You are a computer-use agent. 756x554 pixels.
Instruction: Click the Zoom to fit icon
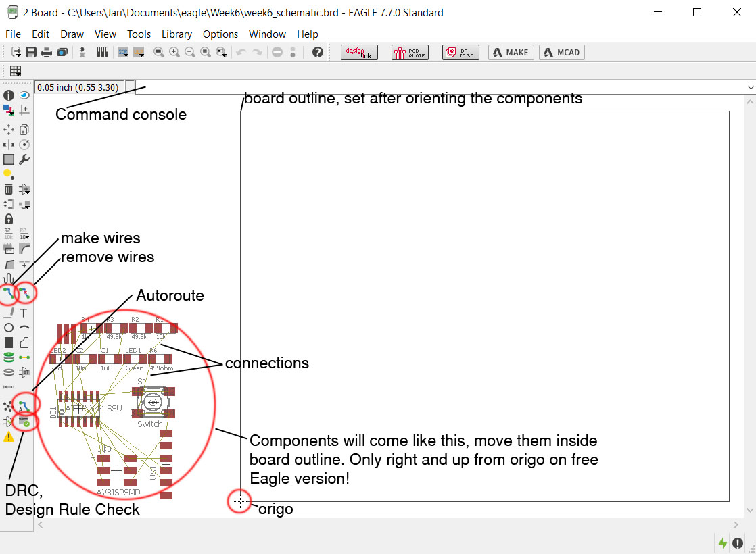tap(159, 52)
